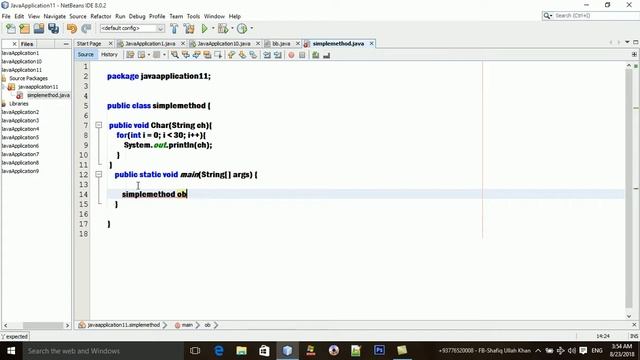Open the File menu
Screen dimensions: 640x360
pos(6,16)
